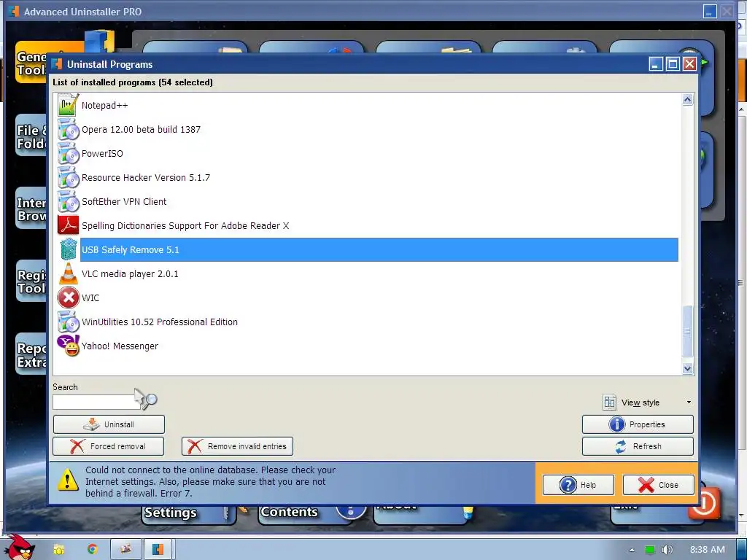Click the volume speaker tray icon
747x560 pixels.
[x=667, y=550]
